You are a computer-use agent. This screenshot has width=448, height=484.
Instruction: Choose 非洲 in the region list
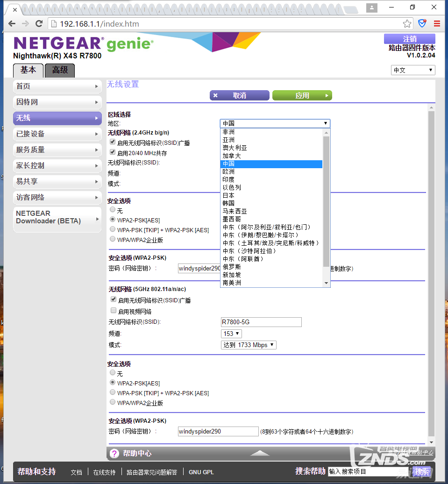click(272, 132)
